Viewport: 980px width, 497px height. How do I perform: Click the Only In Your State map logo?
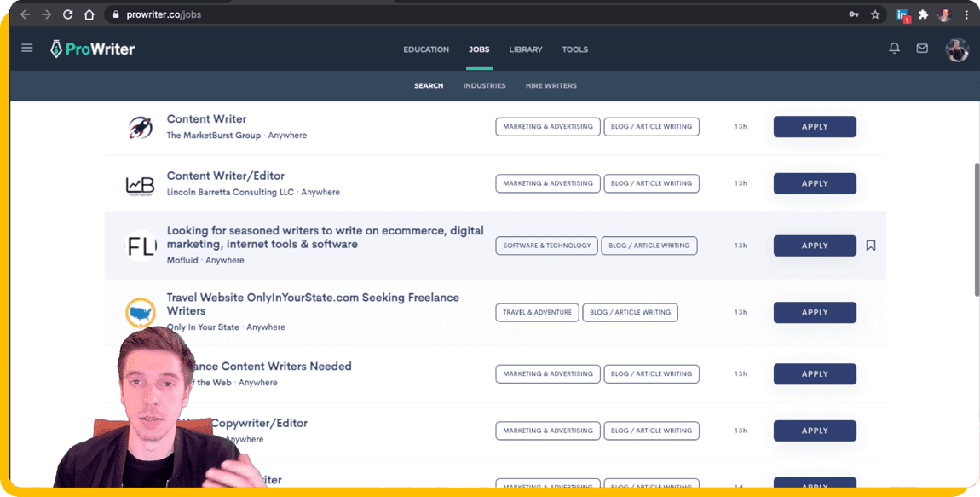coord(141,312)
